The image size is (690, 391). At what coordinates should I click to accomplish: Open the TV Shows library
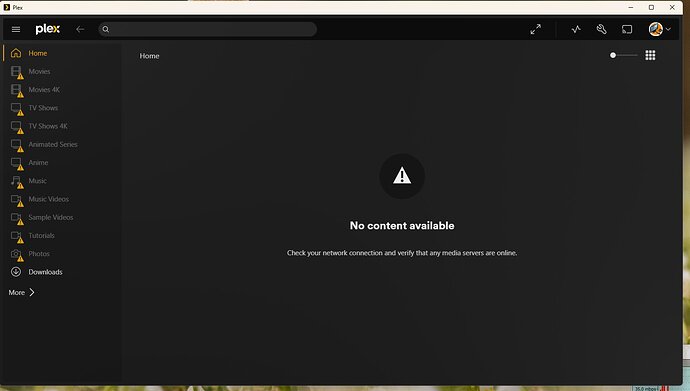click(62, 108)
